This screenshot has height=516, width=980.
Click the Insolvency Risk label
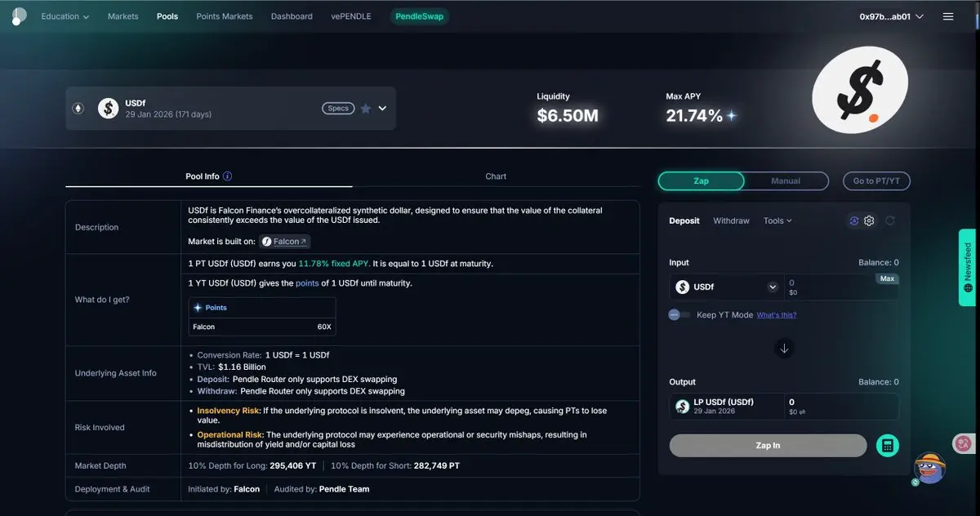229,411
